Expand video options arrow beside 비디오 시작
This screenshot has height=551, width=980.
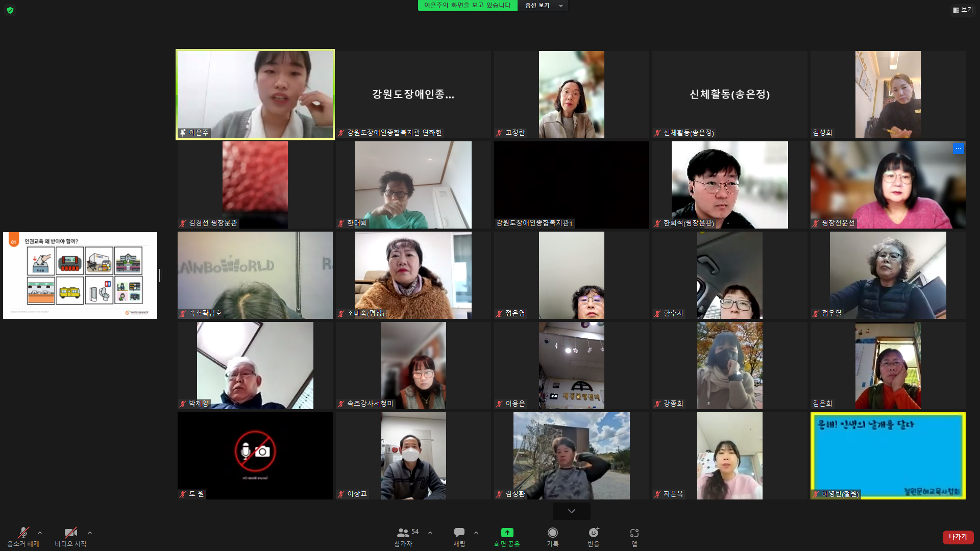[90, 533]
